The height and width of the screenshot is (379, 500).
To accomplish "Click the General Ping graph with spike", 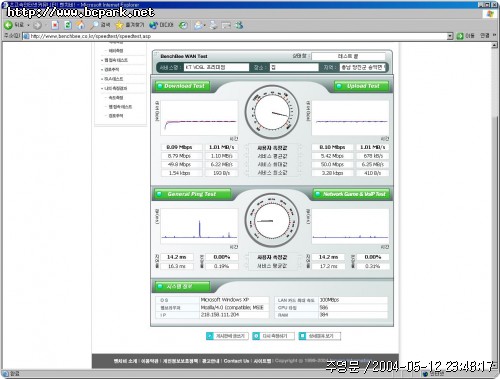I will pos(199,226).
